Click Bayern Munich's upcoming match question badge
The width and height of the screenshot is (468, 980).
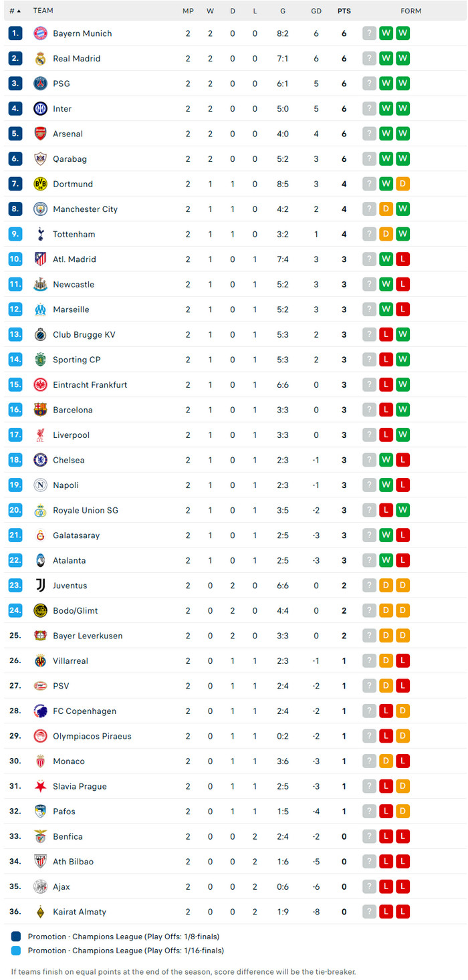369,33
